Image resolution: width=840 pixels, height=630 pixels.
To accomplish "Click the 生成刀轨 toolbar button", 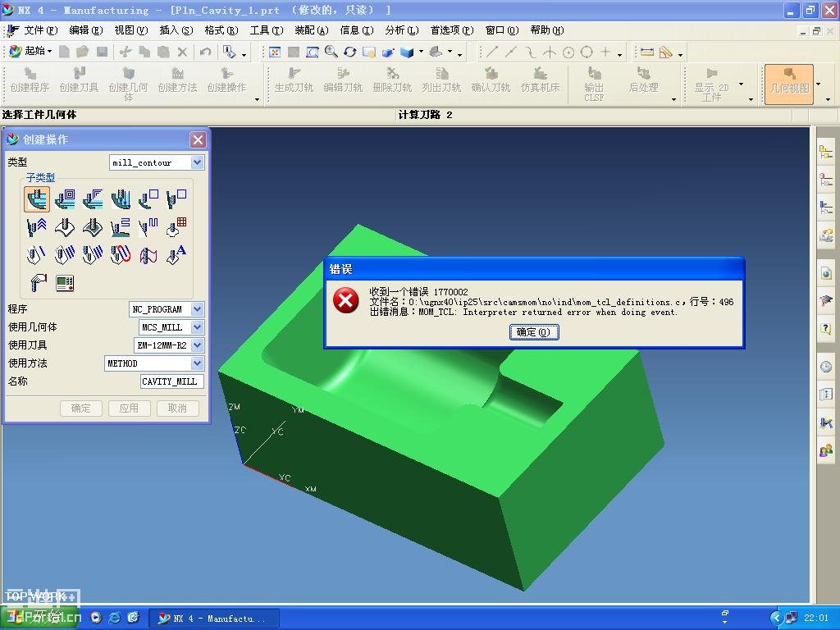I will pos(294,80).
